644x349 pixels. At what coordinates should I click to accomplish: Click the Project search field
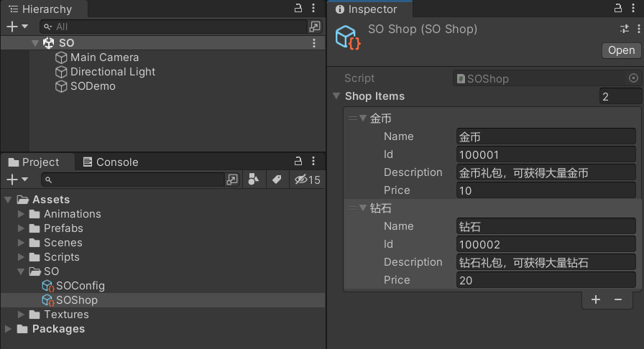click(x=132, y=180)
